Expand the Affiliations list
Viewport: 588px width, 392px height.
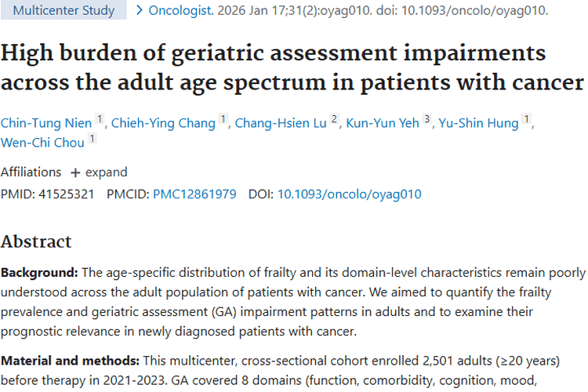click(99, 172)
